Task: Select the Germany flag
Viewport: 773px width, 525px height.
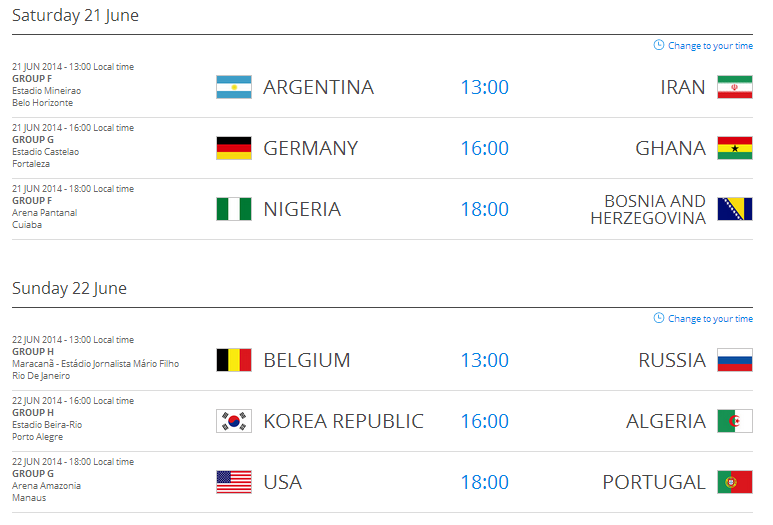Action: pos(234,148)
